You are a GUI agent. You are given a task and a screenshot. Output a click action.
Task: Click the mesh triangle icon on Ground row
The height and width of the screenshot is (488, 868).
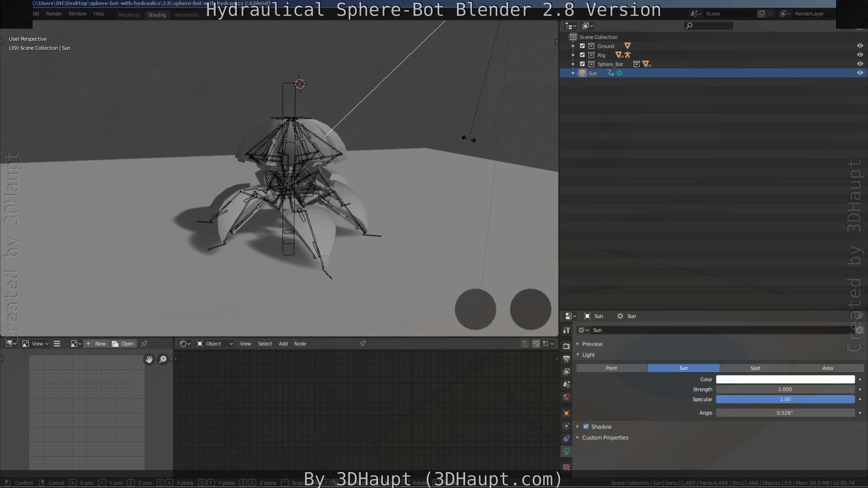(627, 46)
